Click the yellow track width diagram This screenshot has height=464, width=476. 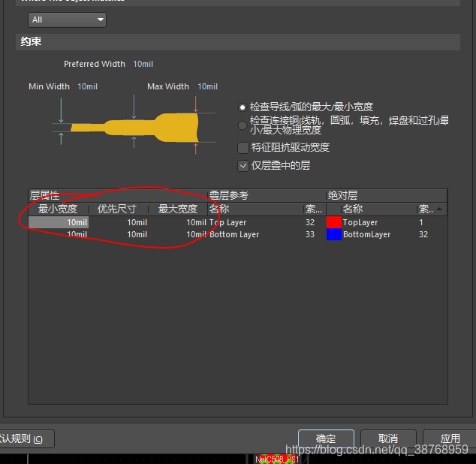(135, 128)
